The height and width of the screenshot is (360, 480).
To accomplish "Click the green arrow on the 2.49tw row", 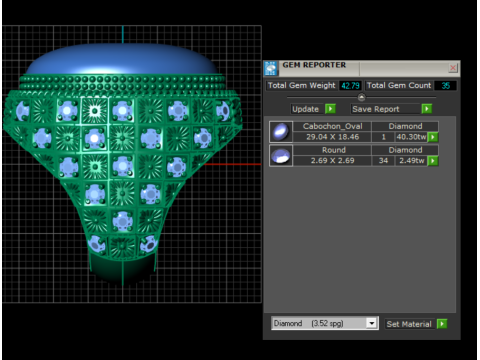I will click(433, 161).
